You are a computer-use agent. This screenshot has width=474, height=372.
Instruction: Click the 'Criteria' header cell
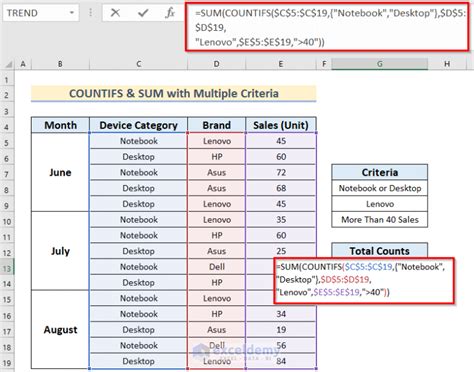(380, 172)
